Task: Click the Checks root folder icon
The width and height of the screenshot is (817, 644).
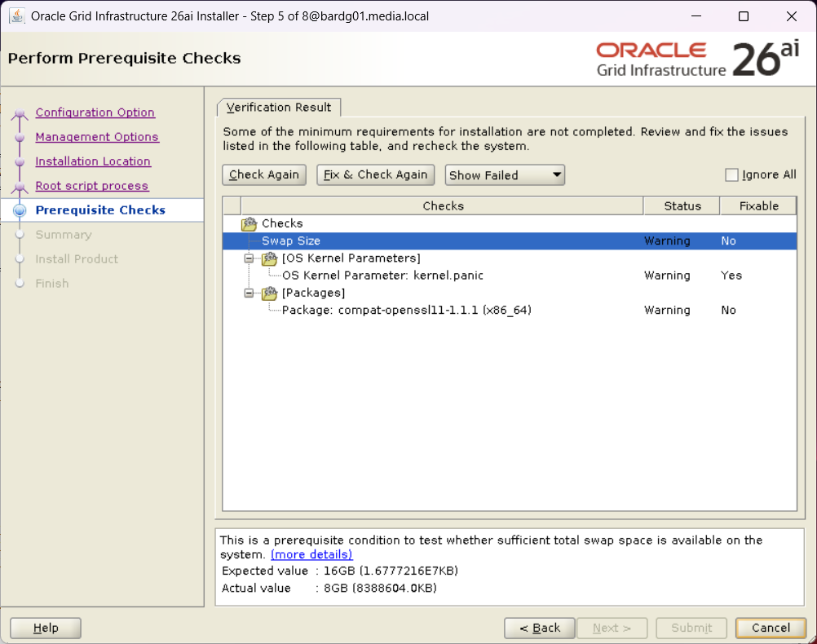Action: 249,223
